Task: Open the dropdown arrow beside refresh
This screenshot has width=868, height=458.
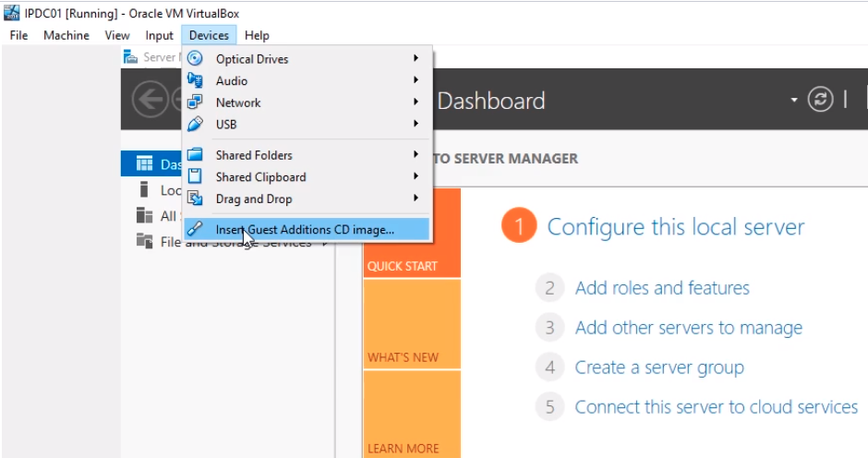Action: [794, 101]
